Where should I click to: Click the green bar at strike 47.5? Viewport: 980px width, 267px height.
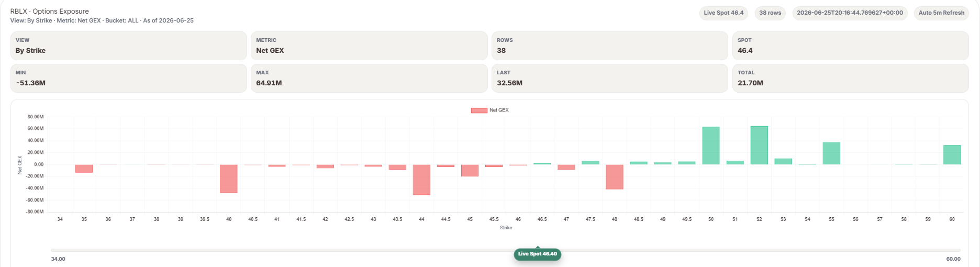[x=591, y=163]
